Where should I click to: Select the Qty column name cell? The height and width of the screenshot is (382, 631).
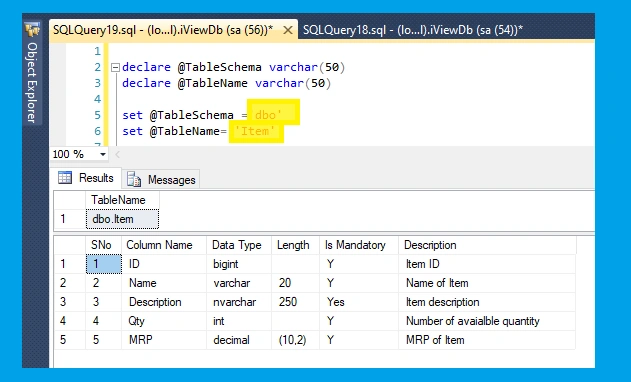164,321
